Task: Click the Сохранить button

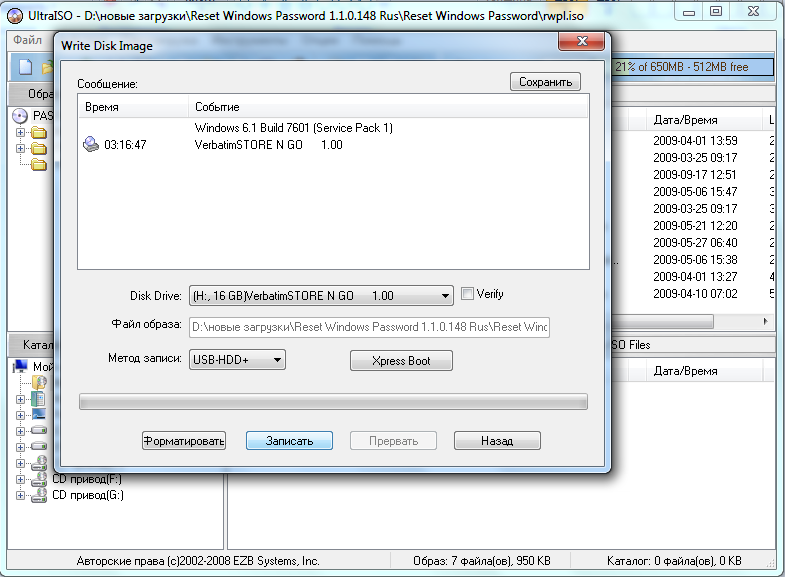Action: pos(545,82)
